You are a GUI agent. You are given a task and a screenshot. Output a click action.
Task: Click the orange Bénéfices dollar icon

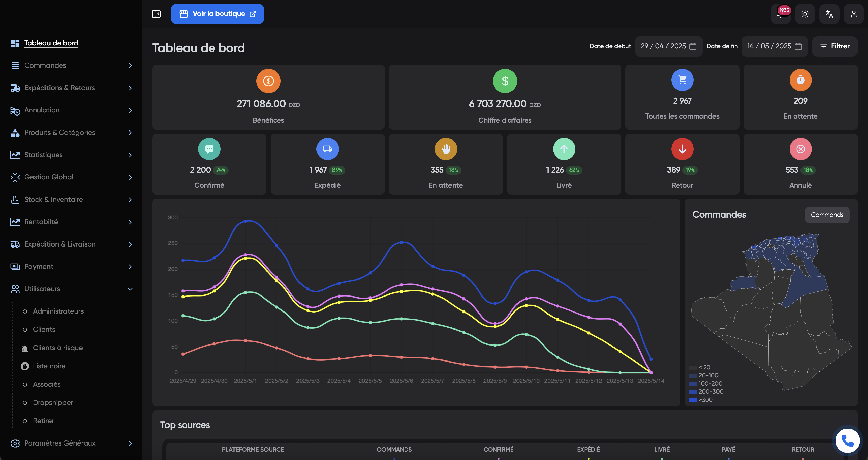click(268, 81)
